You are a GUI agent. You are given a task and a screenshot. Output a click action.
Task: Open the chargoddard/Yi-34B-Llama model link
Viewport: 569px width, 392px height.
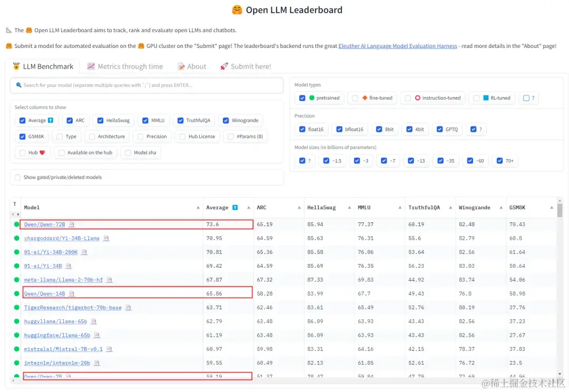pos(62,239)
